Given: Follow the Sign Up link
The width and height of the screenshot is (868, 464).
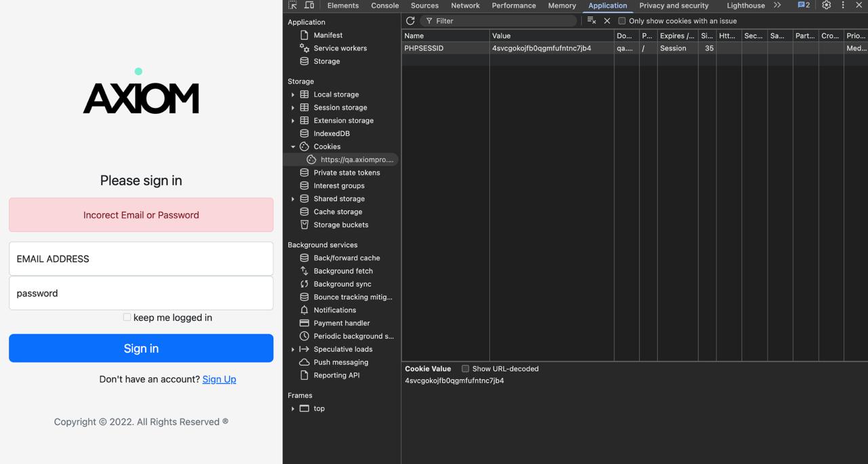Looking at the screenshot, I should (x=219, y=379).
